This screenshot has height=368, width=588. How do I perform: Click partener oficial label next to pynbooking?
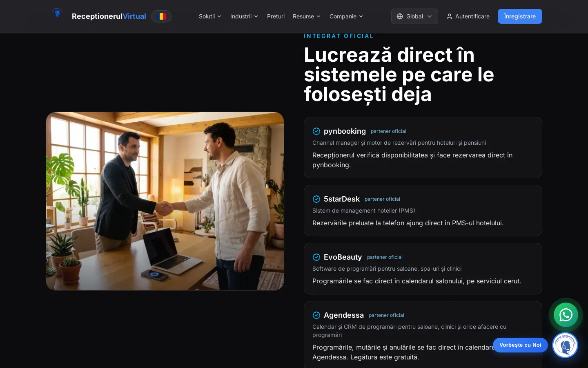pos(388,131)
